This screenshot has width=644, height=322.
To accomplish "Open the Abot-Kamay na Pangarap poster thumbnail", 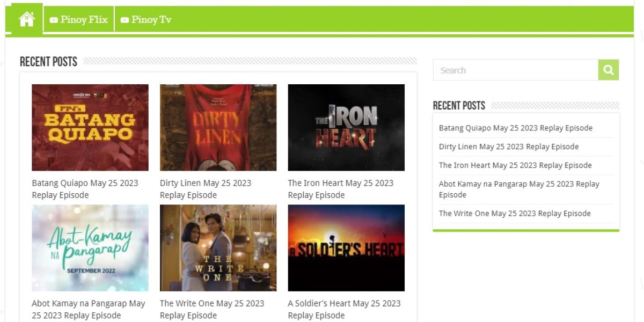I will tap(90, 248).
